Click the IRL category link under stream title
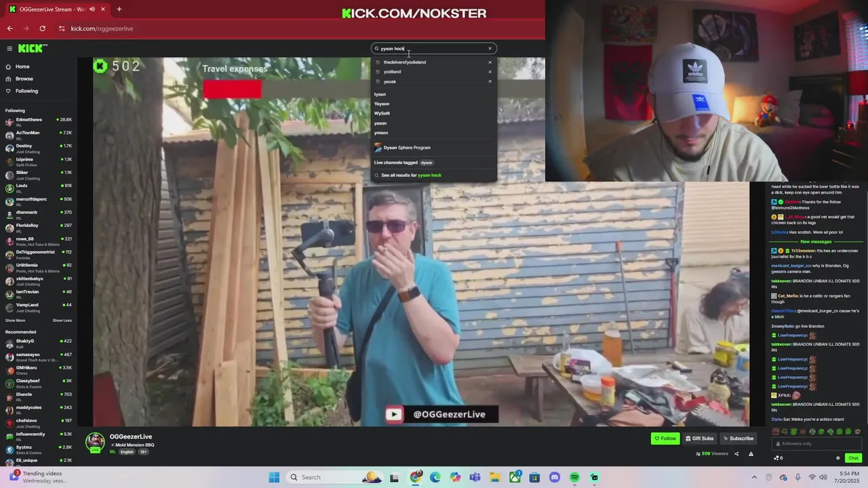Image resolution: width=868 pixels, height=488 pixels. click(113, 452)
